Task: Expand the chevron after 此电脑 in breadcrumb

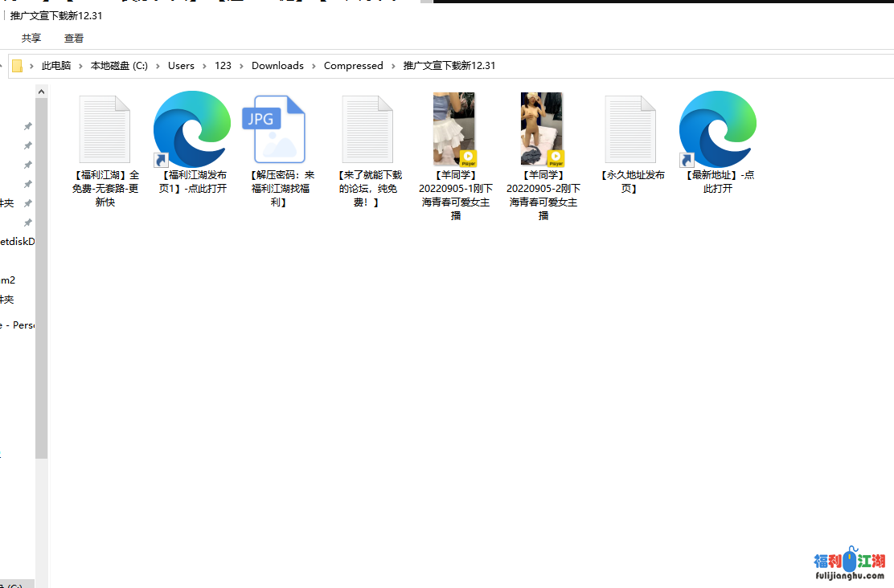Action: click(x=80, y=66)
